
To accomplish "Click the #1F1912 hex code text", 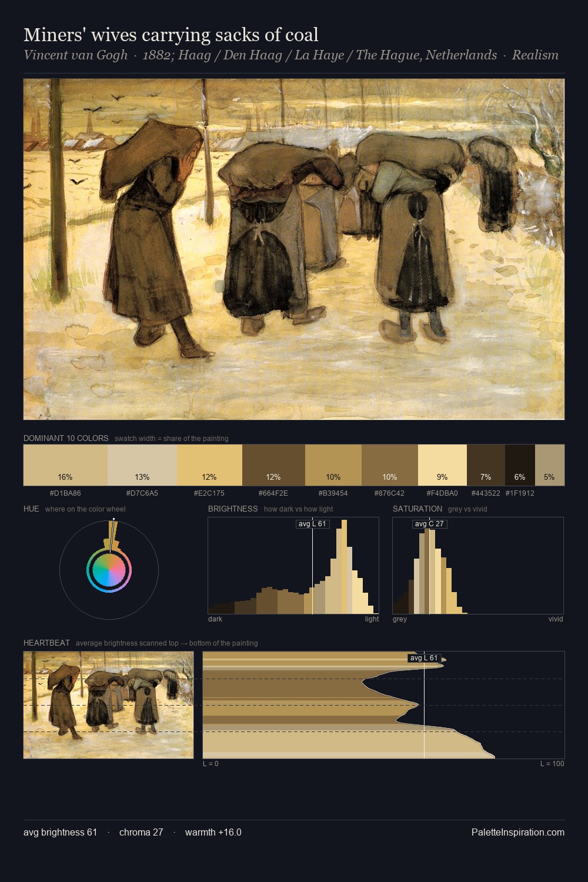I will [x=520, y=493].
